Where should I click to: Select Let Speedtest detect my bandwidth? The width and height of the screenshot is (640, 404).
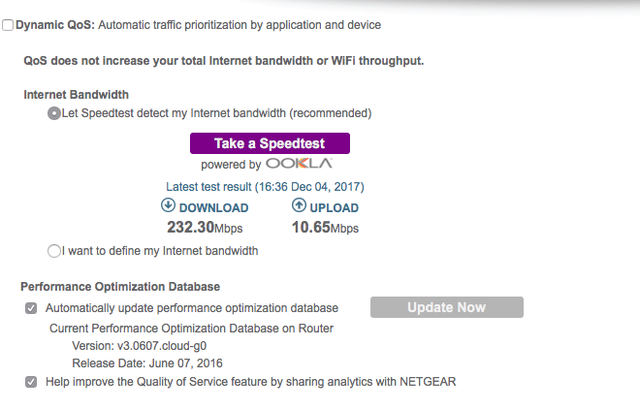pyautogui.click(x=54, y=113)
